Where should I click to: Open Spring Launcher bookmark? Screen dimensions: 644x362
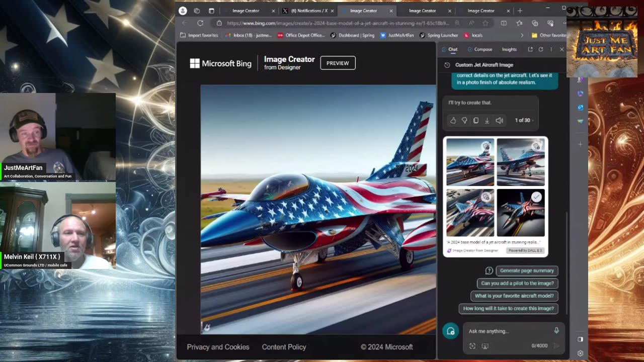[x=439, y=35]
